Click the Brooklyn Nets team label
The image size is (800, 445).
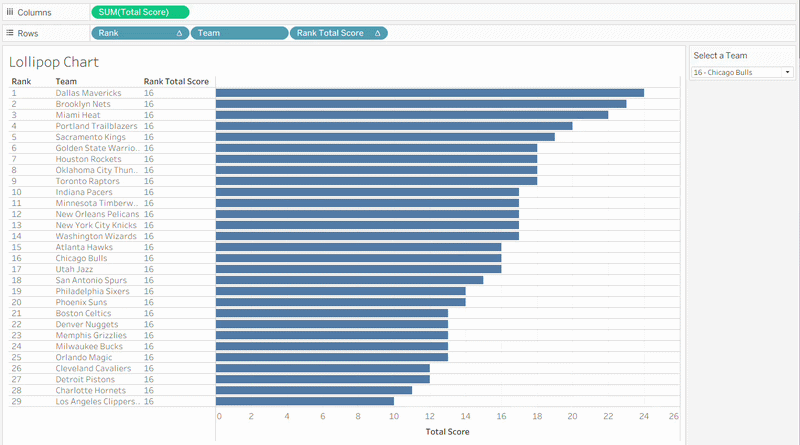(83, 104)
